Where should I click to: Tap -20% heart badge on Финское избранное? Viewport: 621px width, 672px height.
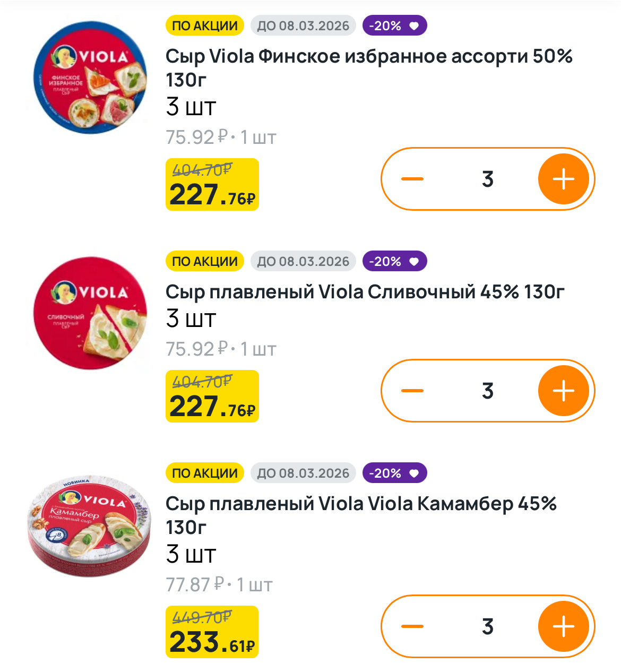point(394,26)
